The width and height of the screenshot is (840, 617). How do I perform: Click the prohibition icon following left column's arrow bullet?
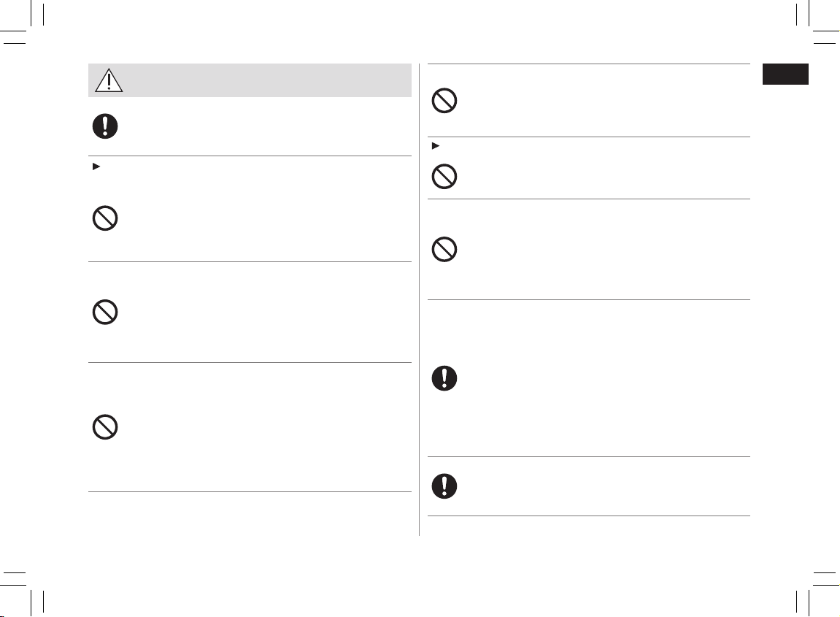pos(105,218)
